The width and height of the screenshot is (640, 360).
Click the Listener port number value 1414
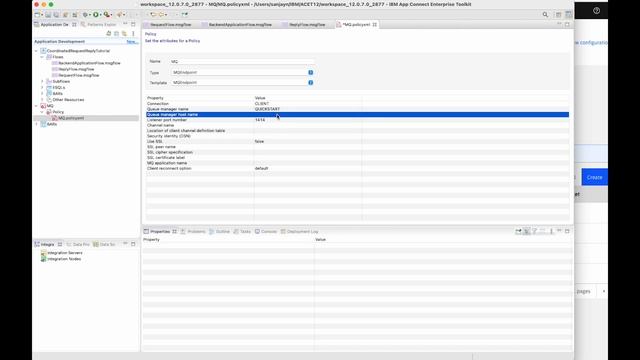point(260,120)
